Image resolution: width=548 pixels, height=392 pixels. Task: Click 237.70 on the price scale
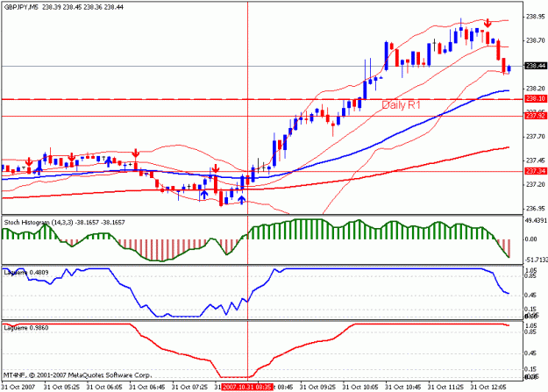click(x=535, y=137)
